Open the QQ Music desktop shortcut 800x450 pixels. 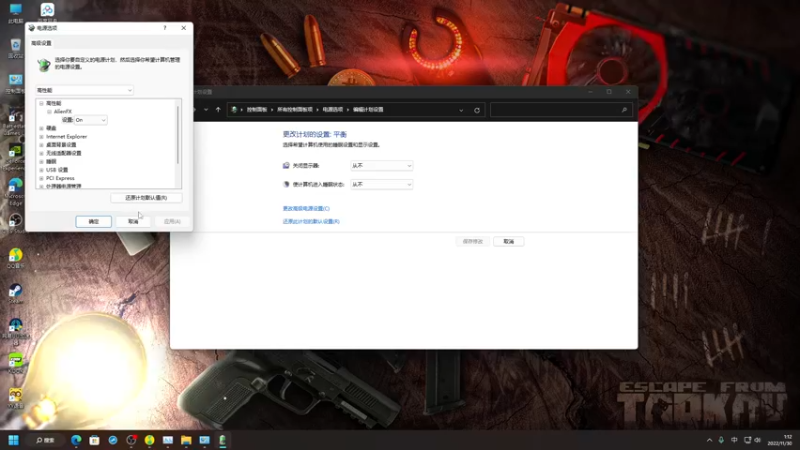coord(15,258)
